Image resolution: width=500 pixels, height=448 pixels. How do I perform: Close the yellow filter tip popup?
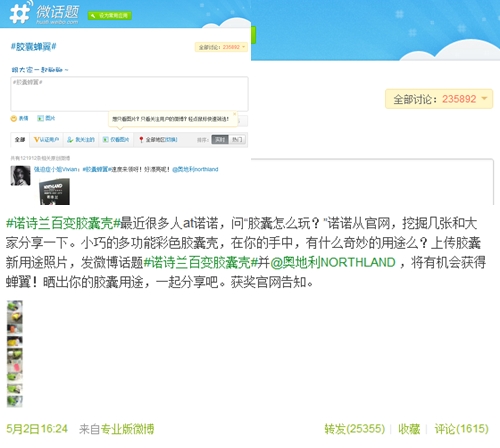(234, 114)
